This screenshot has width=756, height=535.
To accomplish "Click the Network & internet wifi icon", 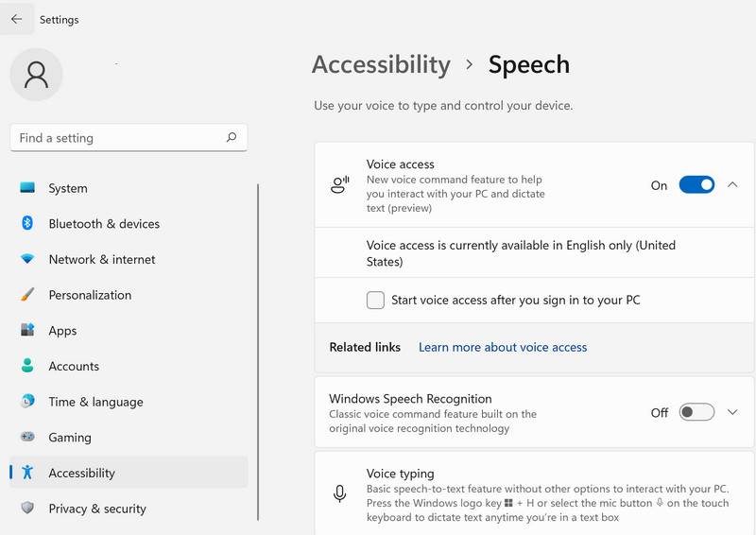I will pyautogui.click(x=27, y=259).
